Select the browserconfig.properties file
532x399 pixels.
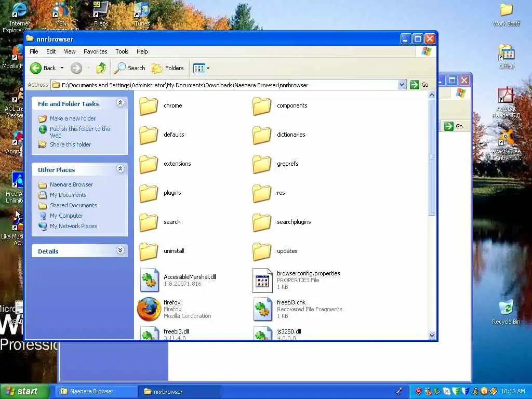click(296, 280)
